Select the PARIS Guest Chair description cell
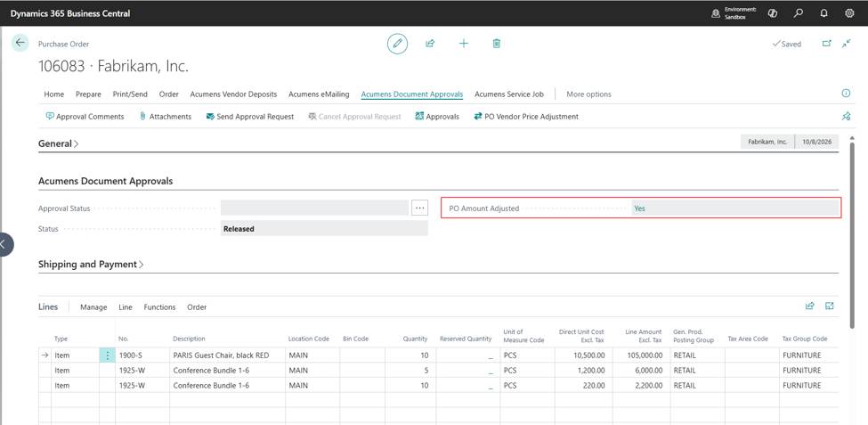 pos(228,356)
